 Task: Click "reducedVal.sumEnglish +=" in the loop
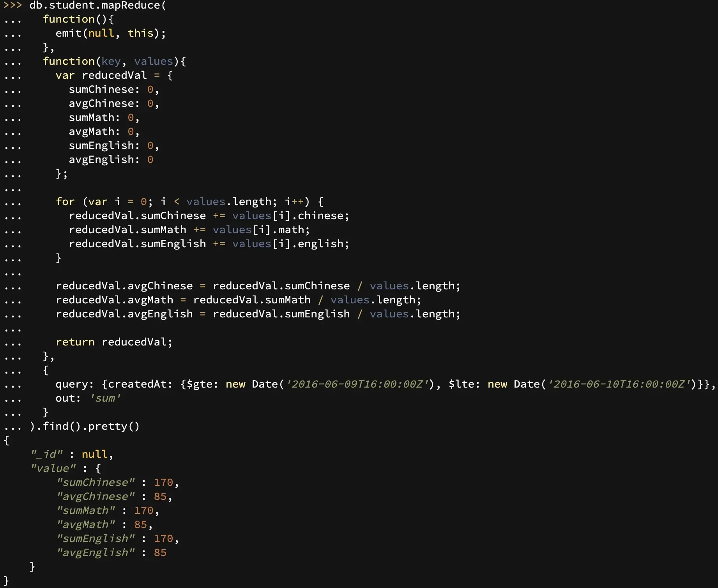pyautogui.click(x=147, y=244)
